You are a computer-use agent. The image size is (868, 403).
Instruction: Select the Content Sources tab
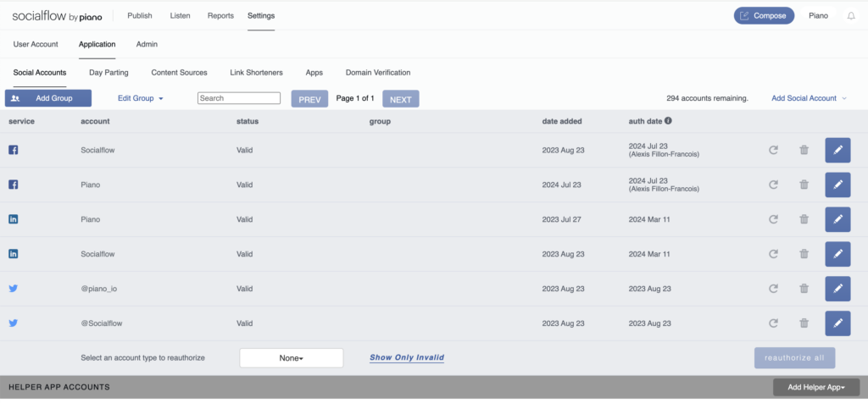coord(179,73)
